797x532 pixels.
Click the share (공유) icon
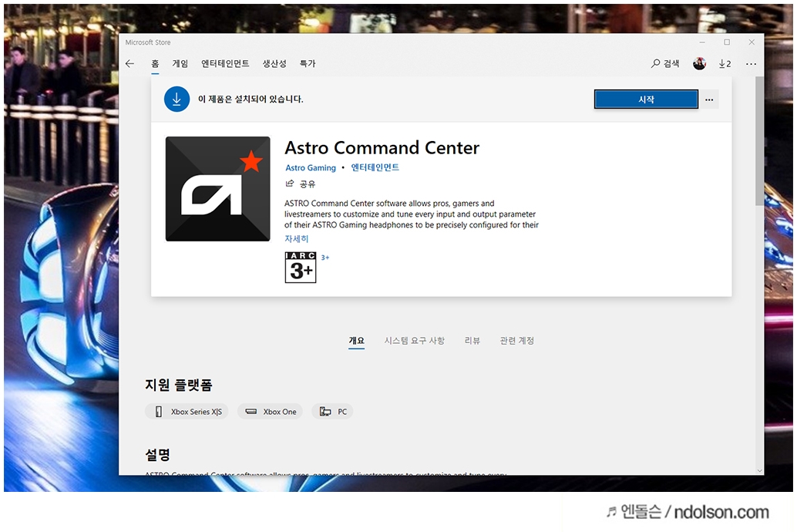point(290,184)
